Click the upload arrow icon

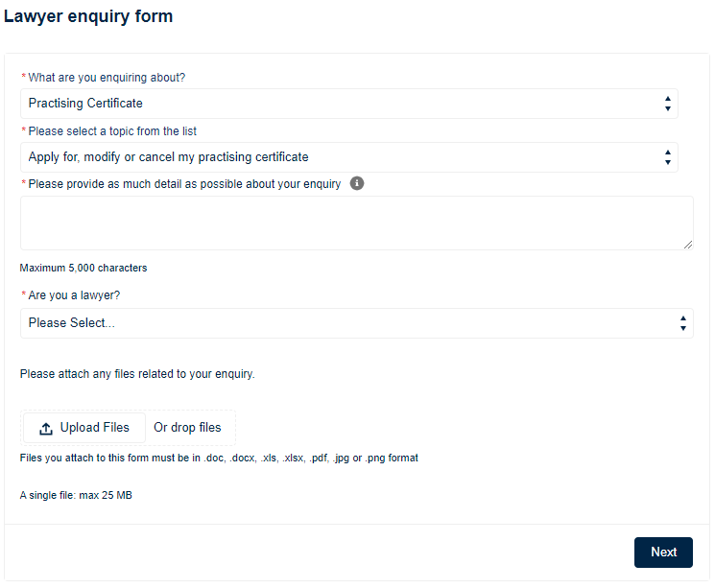46,428
